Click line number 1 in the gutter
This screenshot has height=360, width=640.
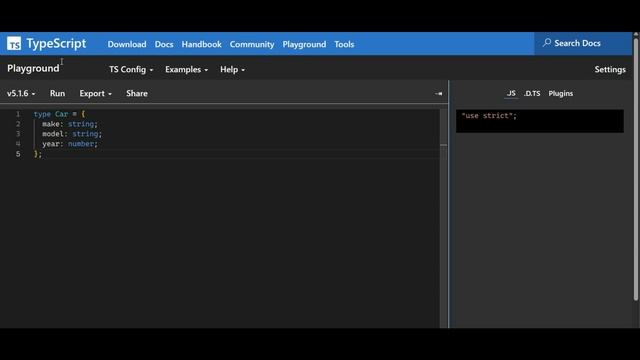[x=18, y=114]
